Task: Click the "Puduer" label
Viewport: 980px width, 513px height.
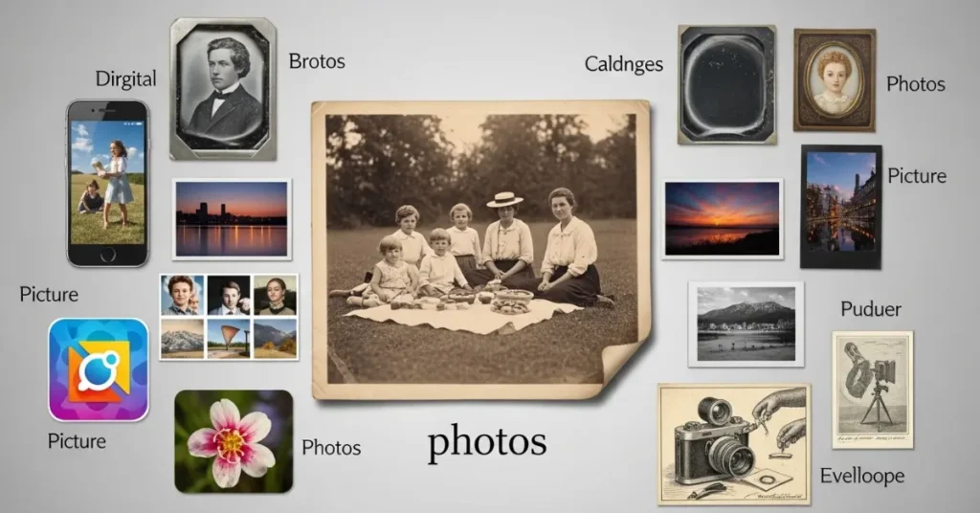Action: click(x=871, y=309)
